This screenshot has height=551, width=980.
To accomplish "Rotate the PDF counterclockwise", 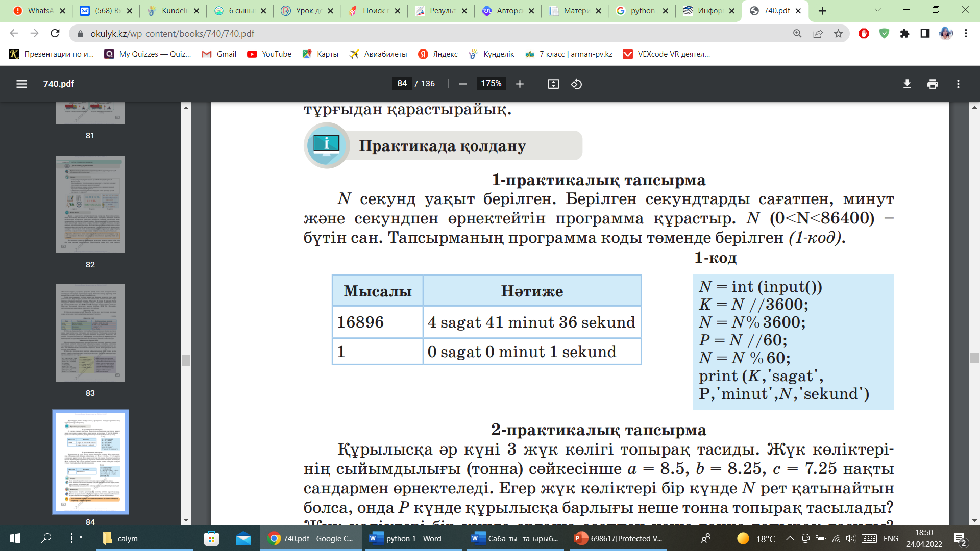I will tap(576, 84).
